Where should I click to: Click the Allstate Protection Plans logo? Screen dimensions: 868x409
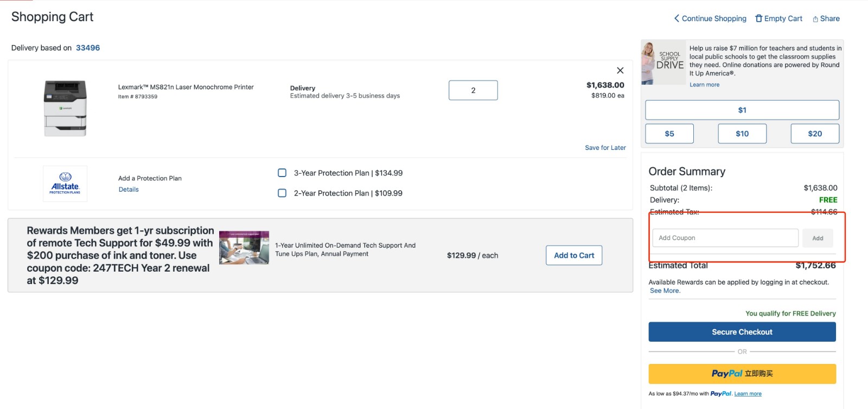click(x=65, y=184)
